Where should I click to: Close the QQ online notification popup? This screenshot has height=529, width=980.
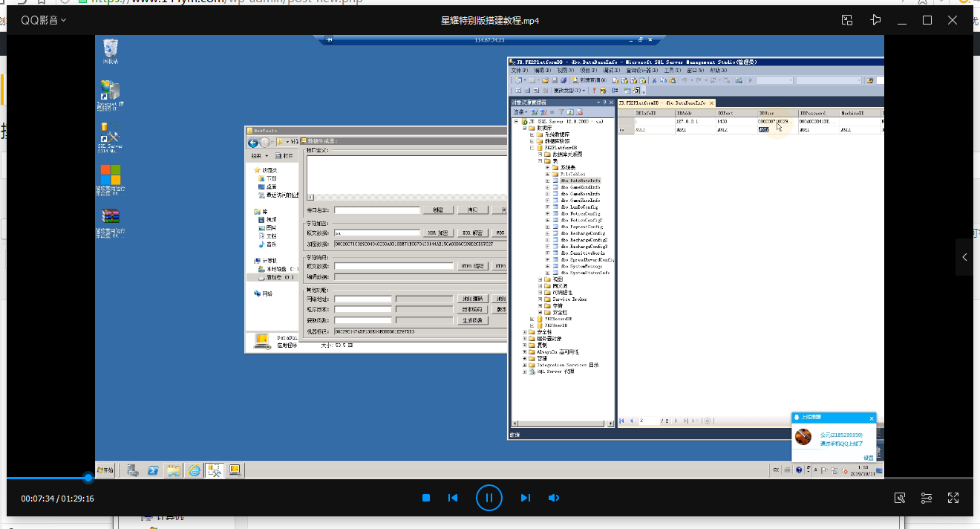872,418
